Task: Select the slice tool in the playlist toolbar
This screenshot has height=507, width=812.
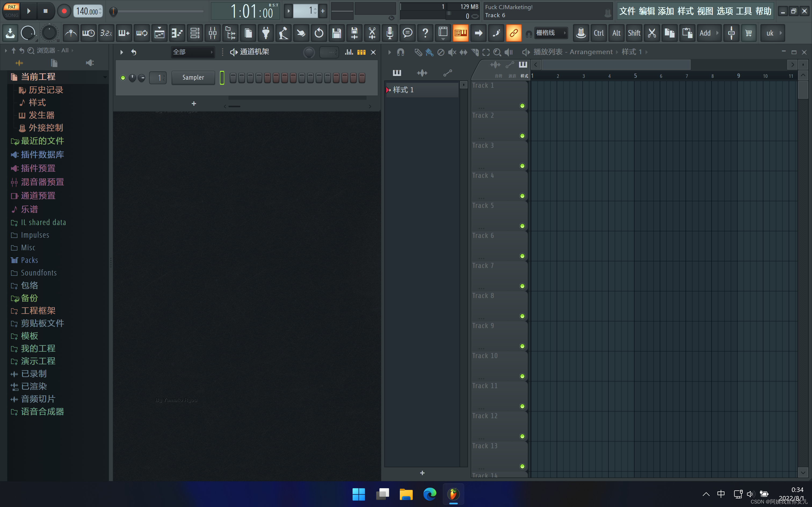Action: pyautogui.click(x=475, y=53)
